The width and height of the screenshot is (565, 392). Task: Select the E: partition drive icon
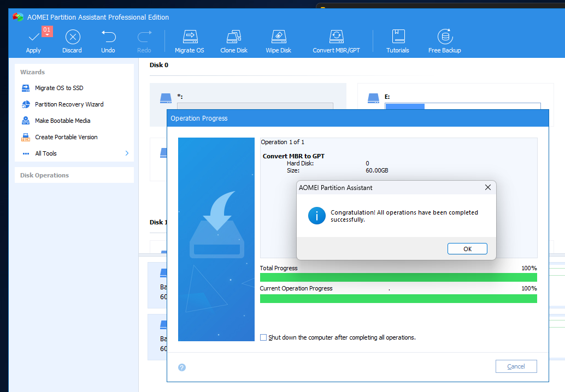(x=373, y=98)
